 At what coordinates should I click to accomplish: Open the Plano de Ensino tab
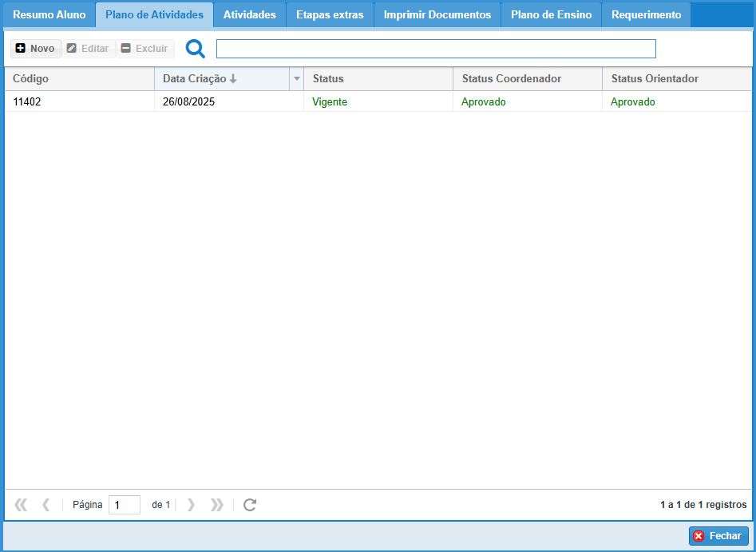551,15
